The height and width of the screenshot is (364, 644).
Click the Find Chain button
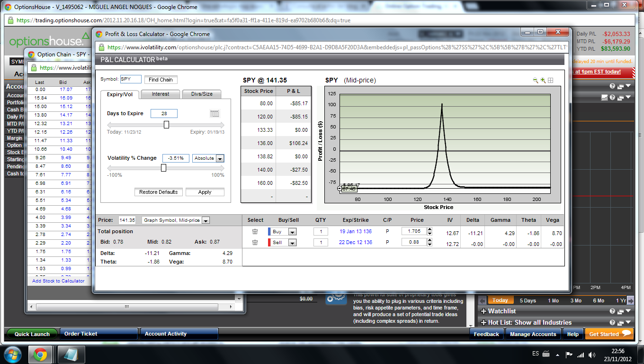(x=161, y=80)
